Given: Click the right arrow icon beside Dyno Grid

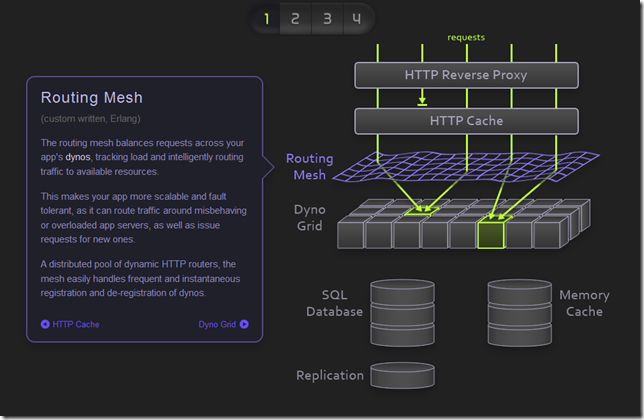Looking at the screenshot, I should (x=244, y=324).
